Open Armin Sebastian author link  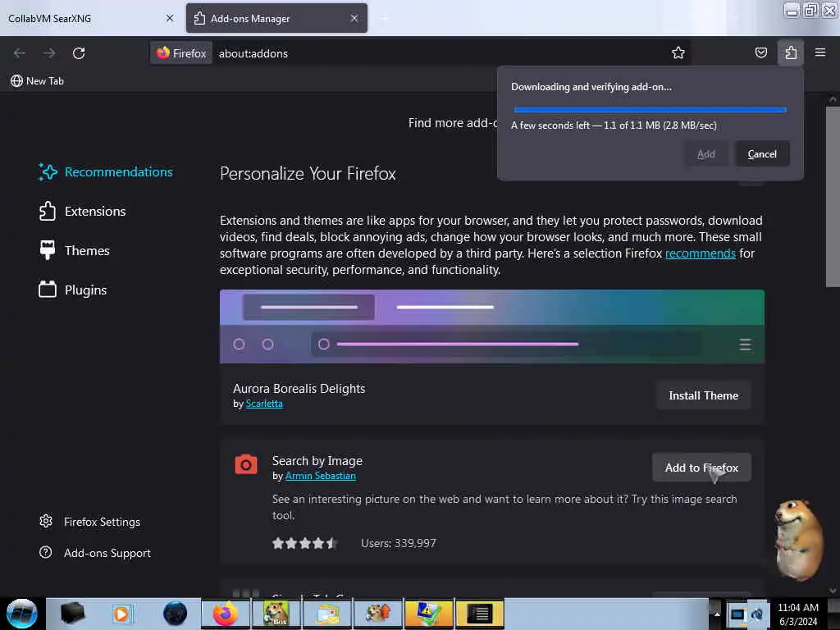pos(321,476)
